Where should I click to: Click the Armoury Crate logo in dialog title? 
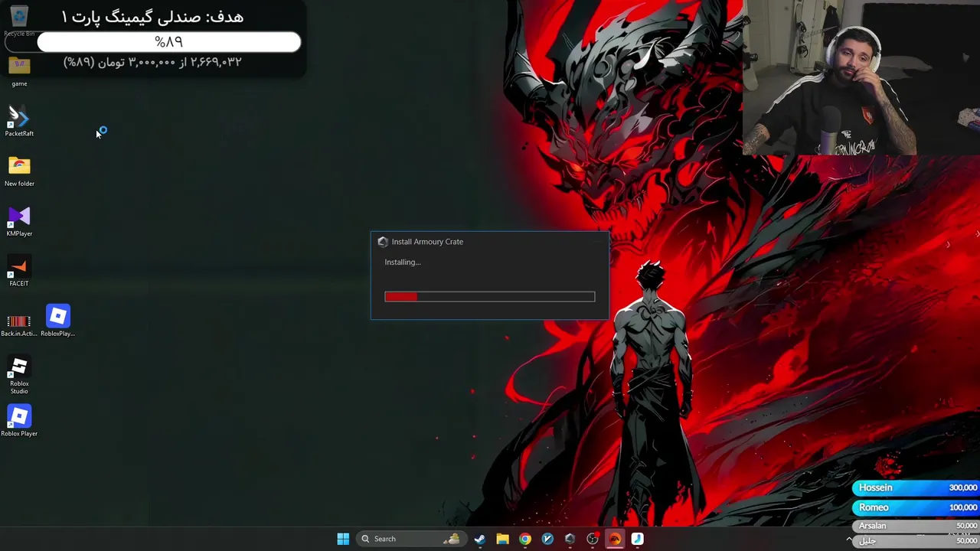click(x=383, y=242)
